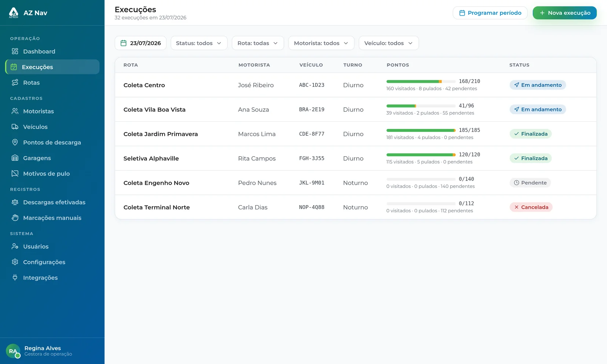Open the Regina Alves profile
Screen dimensions: 607x364
[x=52, y=351]
